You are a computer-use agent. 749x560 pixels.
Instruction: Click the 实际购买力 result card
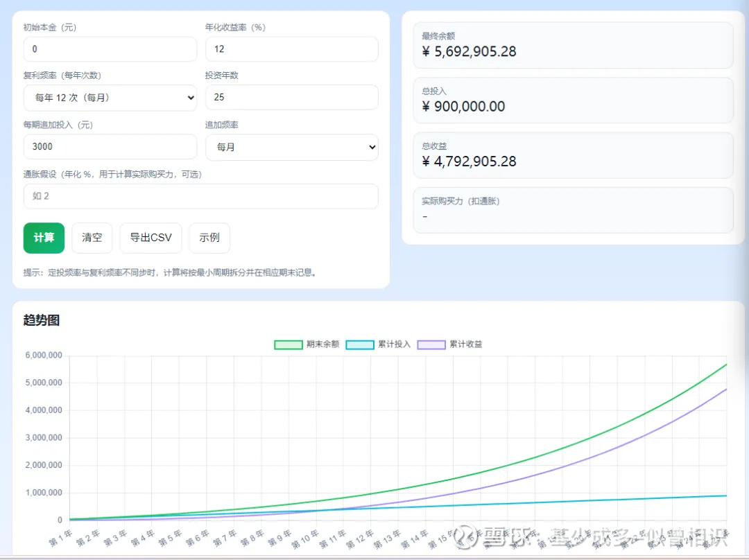573,210
